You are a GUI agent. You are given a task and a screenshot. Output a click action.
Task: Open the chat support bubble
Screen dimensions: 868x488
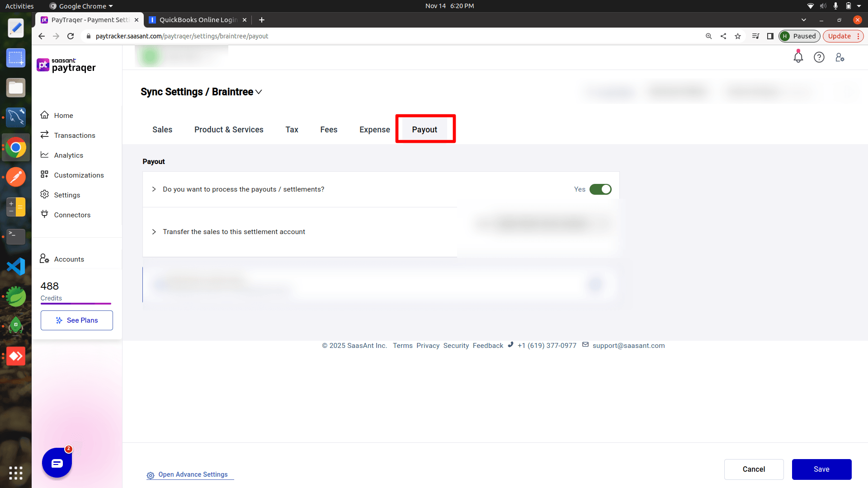(x=57, y=463)
